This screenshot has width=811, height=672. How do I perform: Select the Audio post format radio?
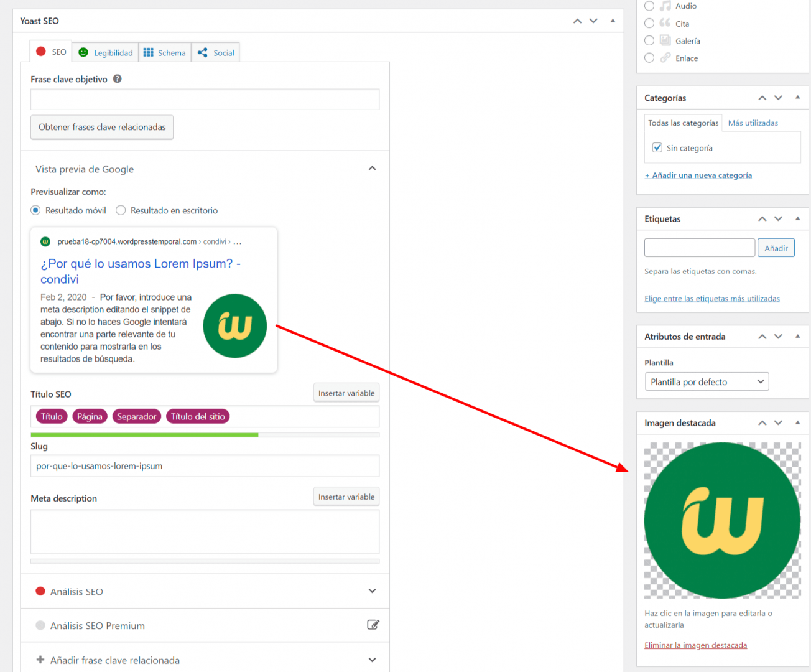[649, 6]
